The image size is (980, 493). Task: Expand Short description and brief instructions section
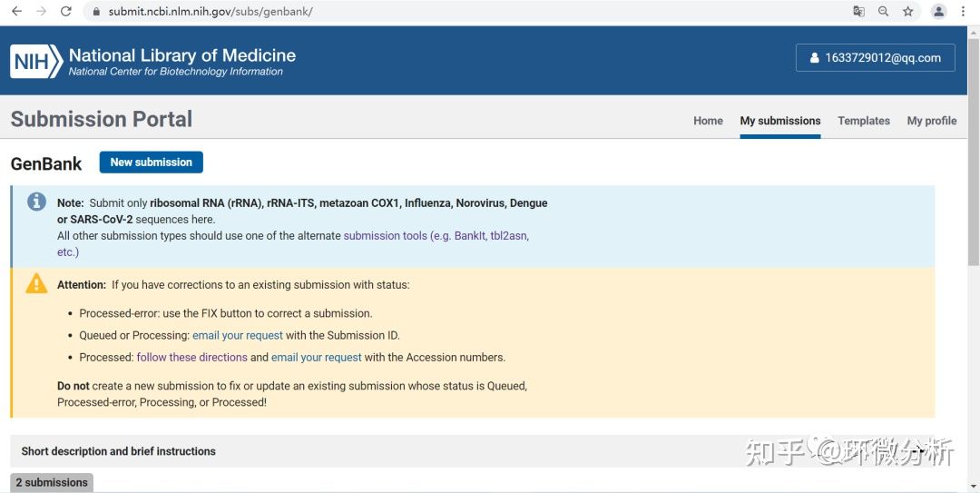[473, 451]
